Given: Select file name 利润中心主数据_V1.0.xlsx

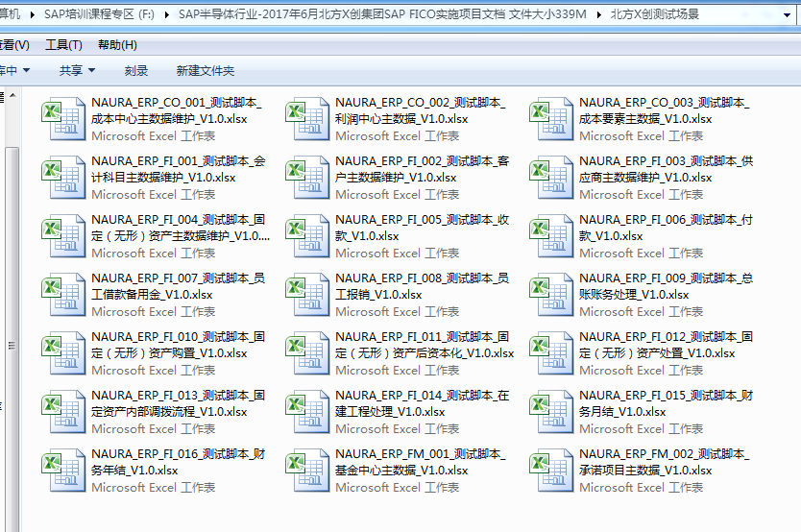Looking at the screenshot, I should (x=401, y=119).
